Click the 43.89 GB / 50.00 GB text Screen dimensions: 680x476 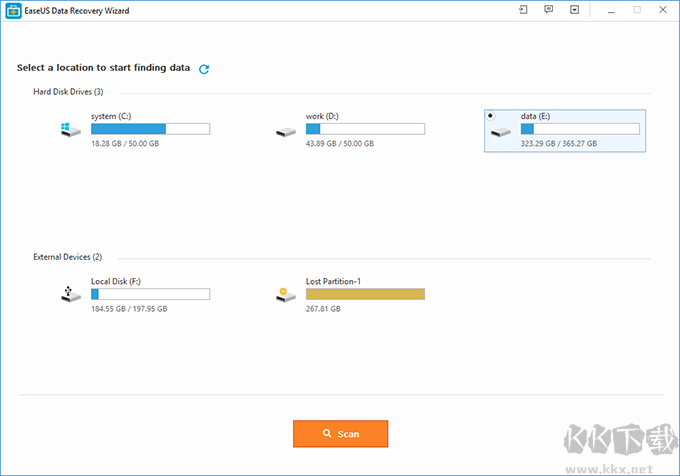point(340,143)
